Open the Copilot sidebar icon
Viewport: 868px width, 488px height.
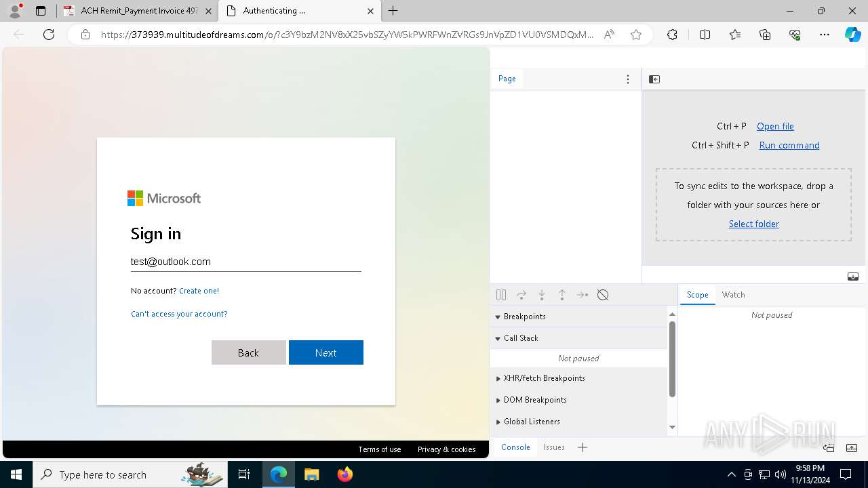coord(852,35)
